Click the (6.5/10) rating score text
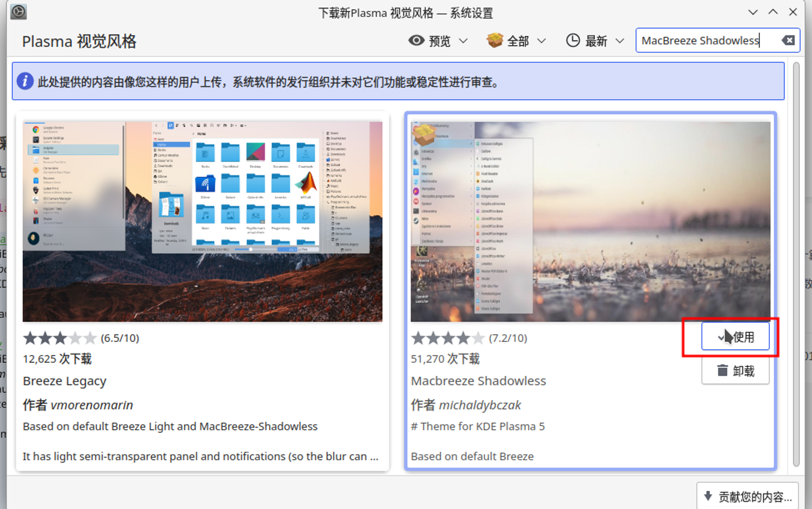812x509 pixels. (120, 338)
